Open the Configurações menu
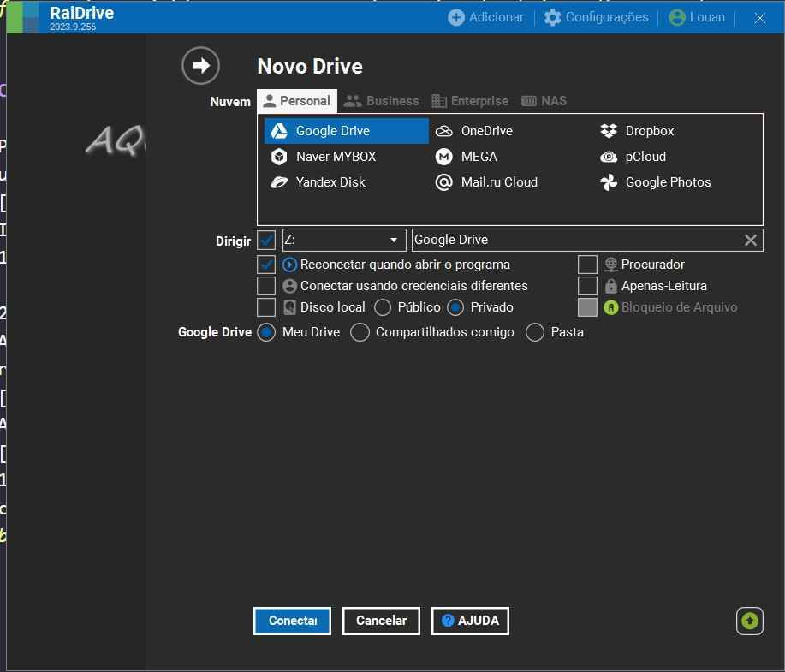Viewport: 785px width, 672px height. pos(597,17)
